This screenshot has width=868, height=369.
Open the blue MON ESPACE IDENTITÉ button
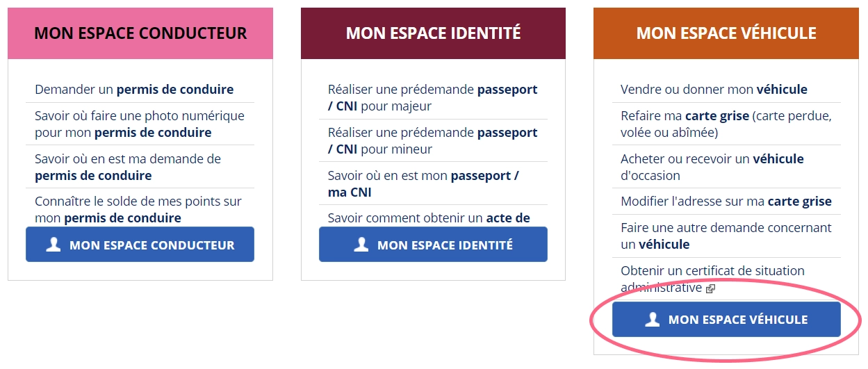click(433, 245)
